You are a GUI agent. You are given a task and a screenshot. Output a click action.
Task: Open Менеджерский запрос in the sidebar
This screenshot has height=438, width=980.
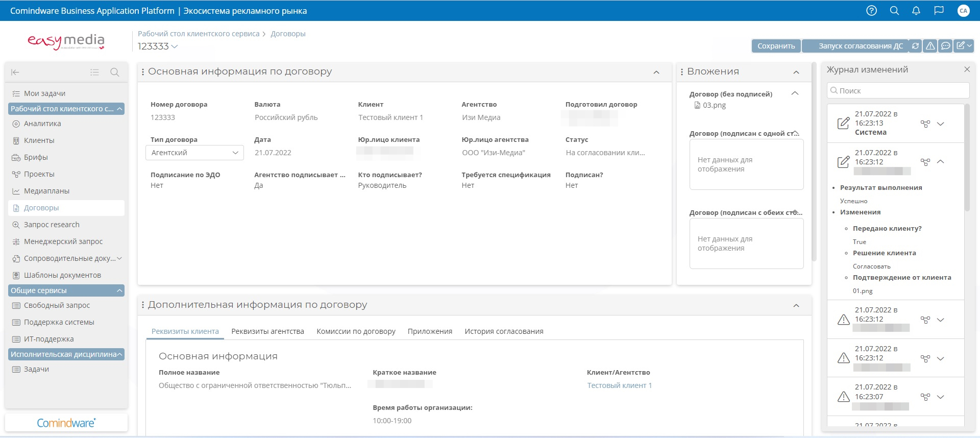point(66,241)
